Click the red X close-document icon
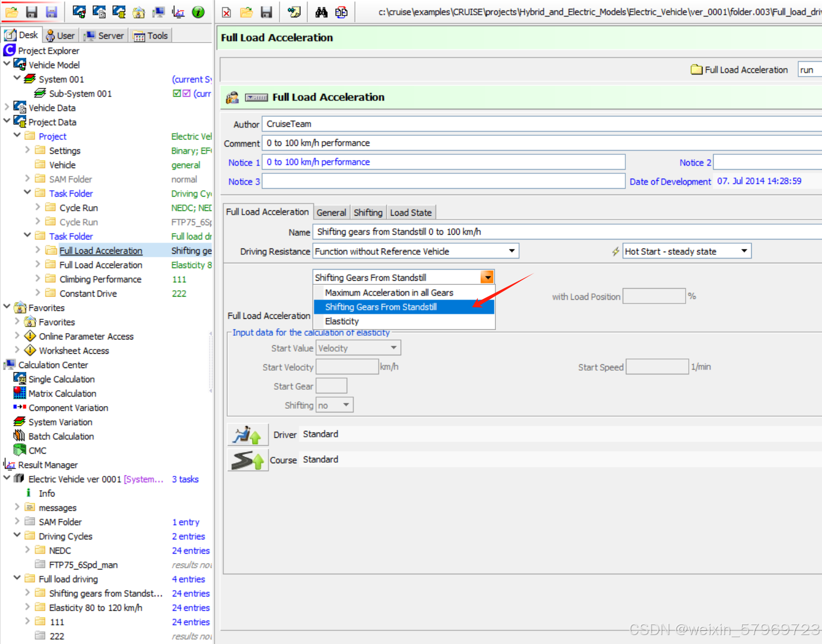The width and height of the screenshot is (822, 644). [226, 12]
